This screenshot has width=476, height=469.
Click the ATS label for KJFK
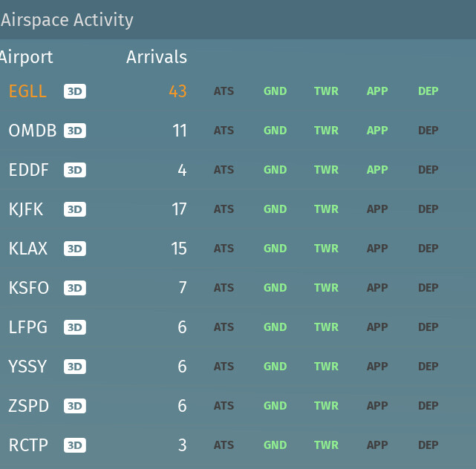(224, 209)
